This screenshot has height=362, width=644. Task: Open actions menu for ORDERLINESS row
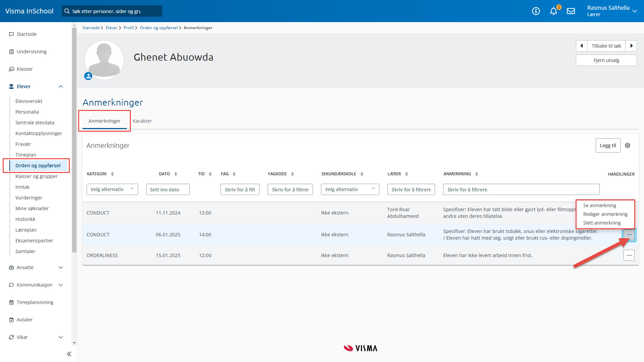pos(629,255)
